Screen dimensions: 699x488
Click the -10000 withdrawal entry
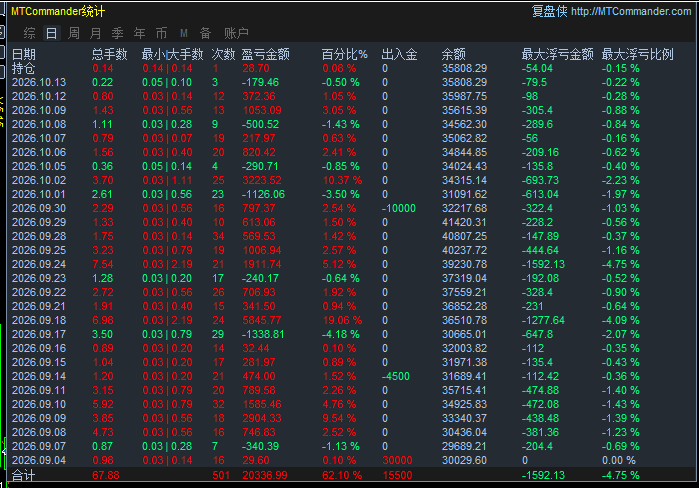399,208
